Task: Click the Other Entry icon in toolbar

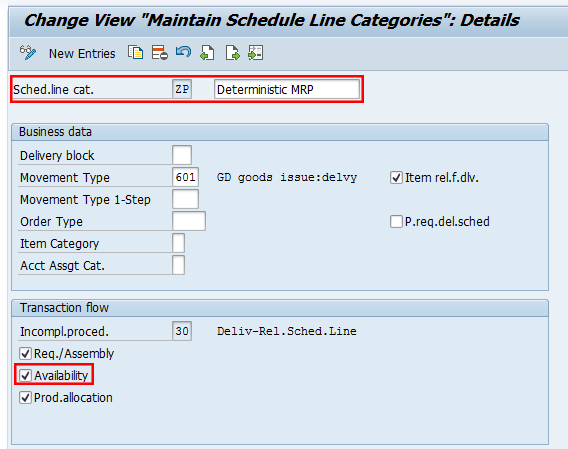Action: [x=255, y=53]
